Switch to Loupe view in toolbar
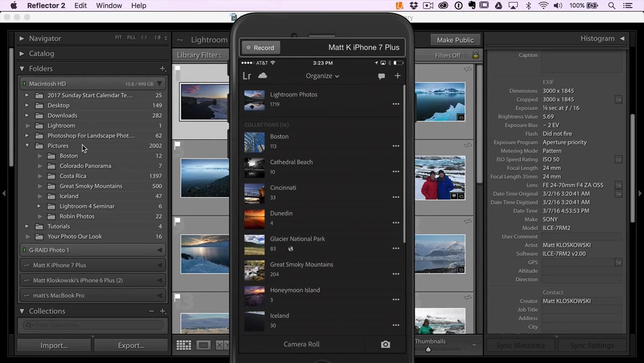This screenshot has width=644, height=363. (203, 346)
